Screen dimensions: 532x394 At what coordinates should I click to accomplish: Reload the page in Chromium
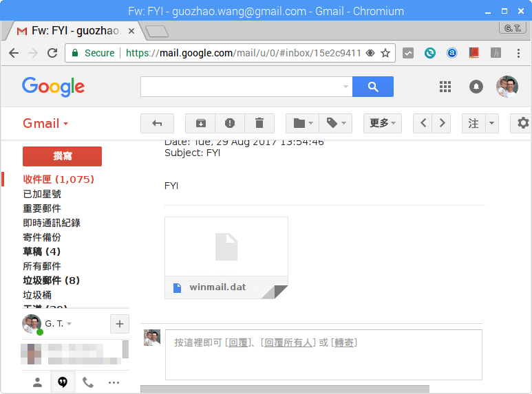52,53
